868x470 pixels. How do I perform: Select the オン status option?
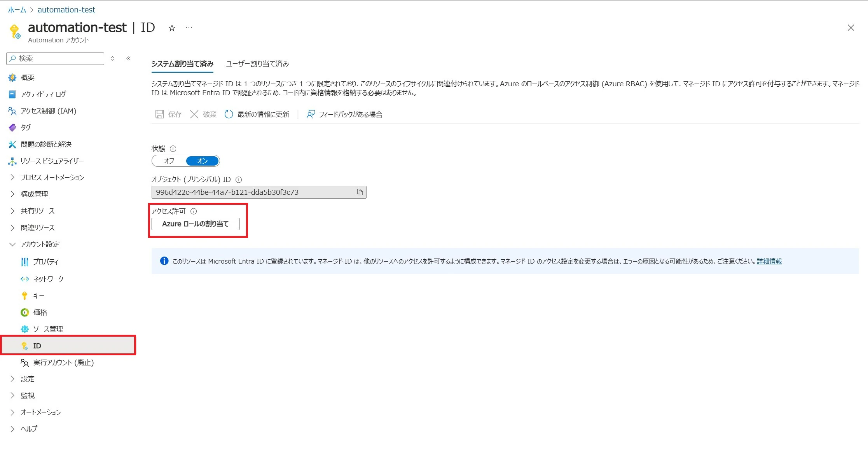tap(202, 161)
